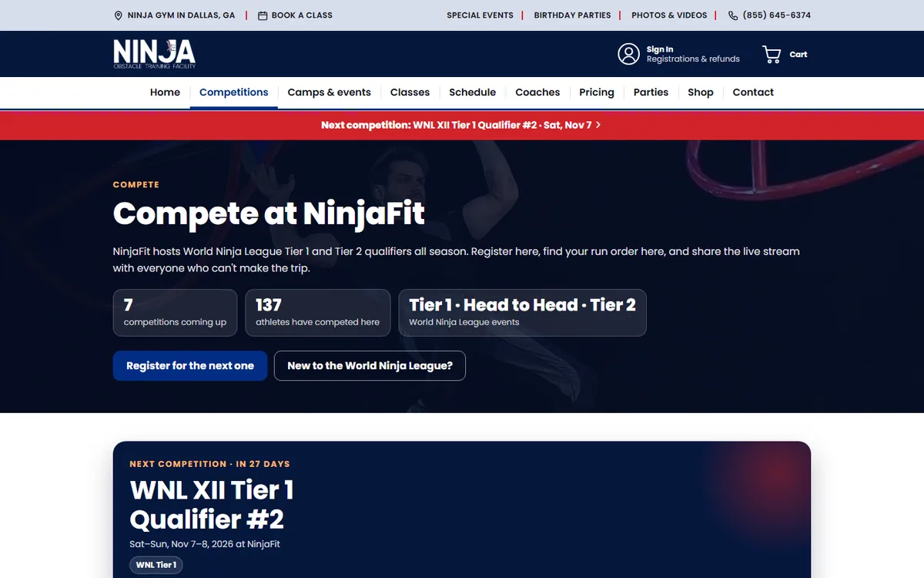Open Special Events link
Image resolution: width=924 pixels, height=578 pixels.
click(480, 15)
